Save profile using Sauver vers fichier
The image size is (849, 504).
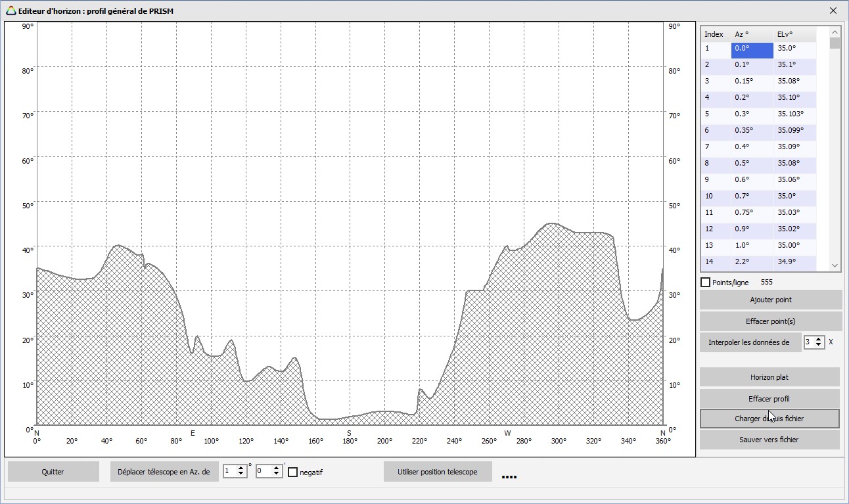(769, 440)
